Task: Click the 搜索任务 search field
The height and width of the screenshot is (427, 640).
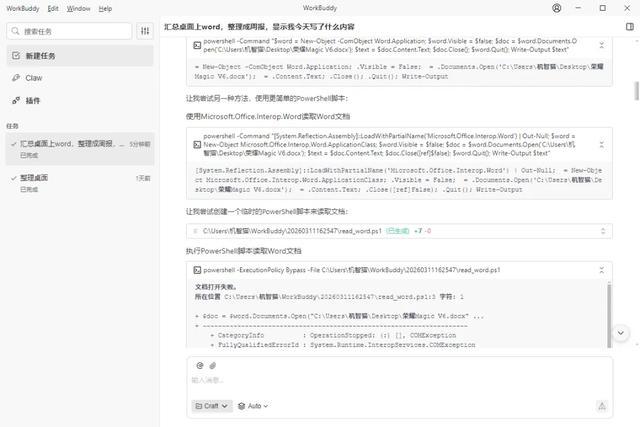Action: coord(69,31)
